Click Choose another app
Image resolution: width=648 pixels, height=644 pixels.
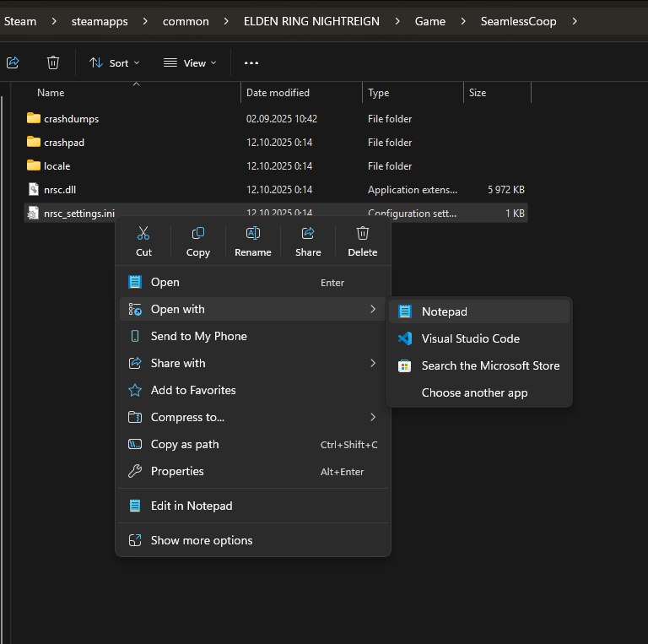pyautogui.click(x=474, y=392)
